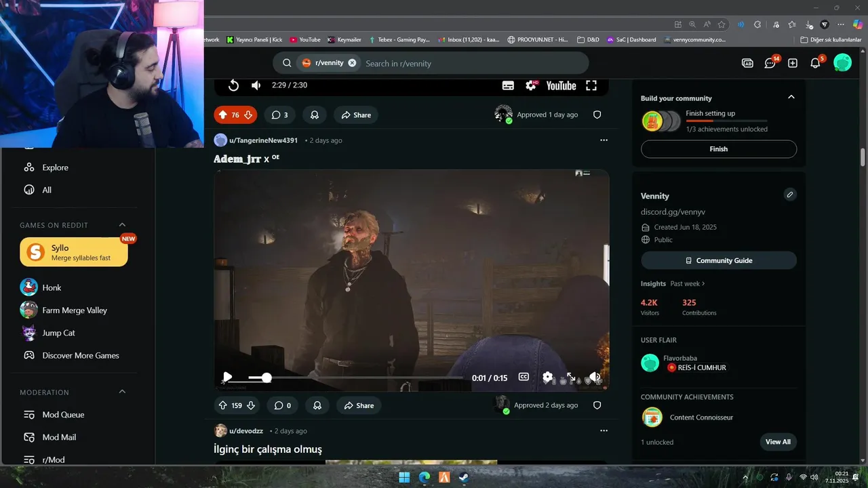
Task: Upvote the post with 76 votes
Action: coord(222,115)
